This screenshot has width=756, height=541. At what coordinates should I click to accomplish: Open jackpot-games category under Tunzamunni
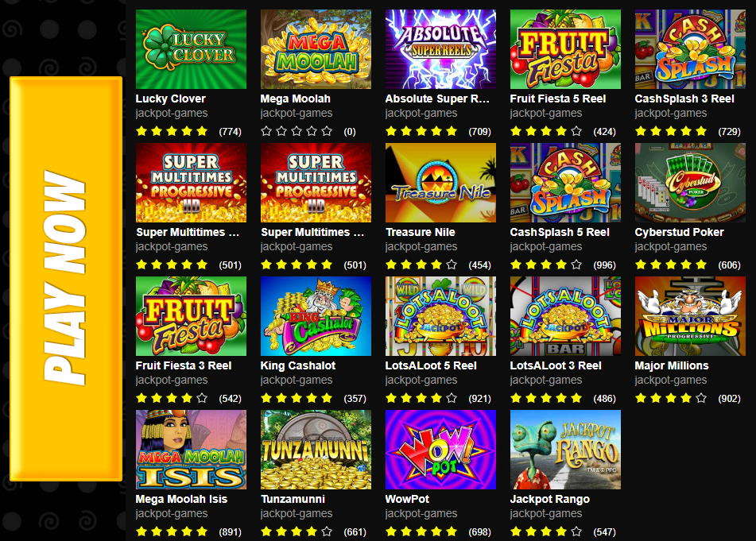[x=296, y=513]
